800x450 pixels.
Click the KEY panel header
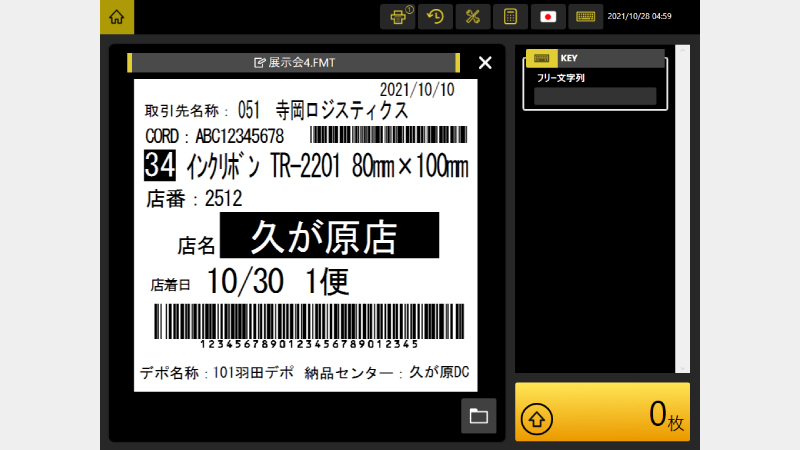595,58
